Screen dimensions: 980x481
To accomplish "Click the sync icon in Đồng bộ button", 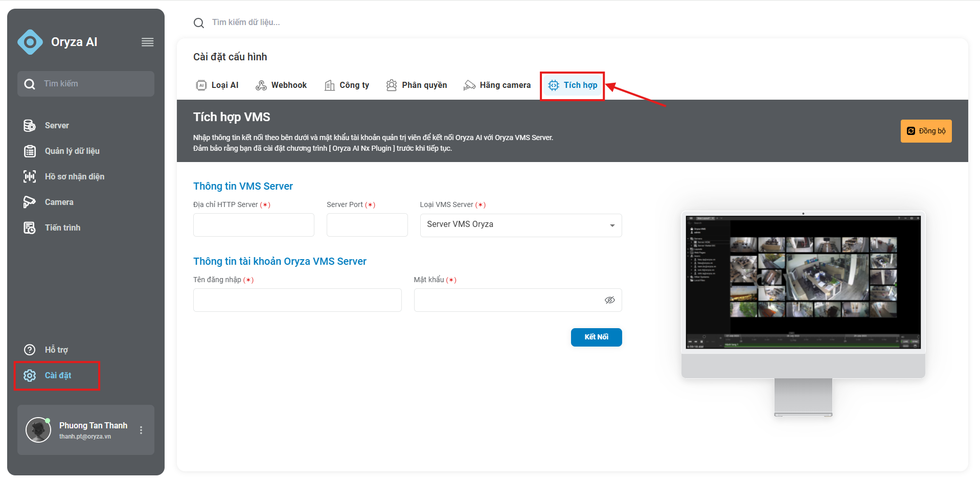I will 911,131.
